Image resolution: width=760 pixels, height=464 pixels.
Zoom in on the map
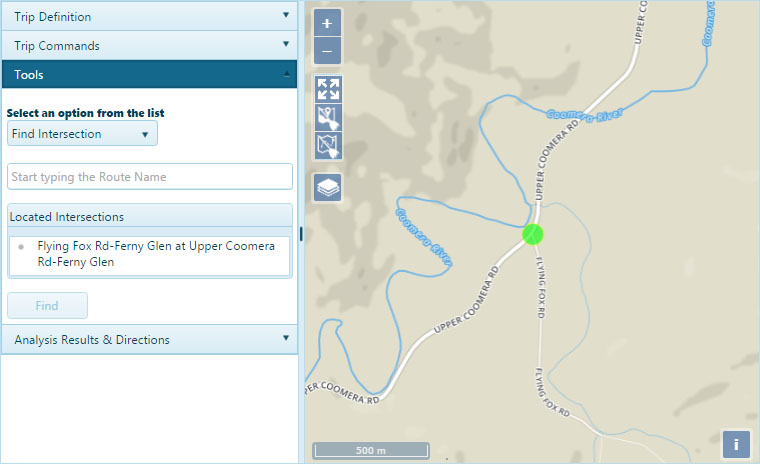tap(327, 24)
